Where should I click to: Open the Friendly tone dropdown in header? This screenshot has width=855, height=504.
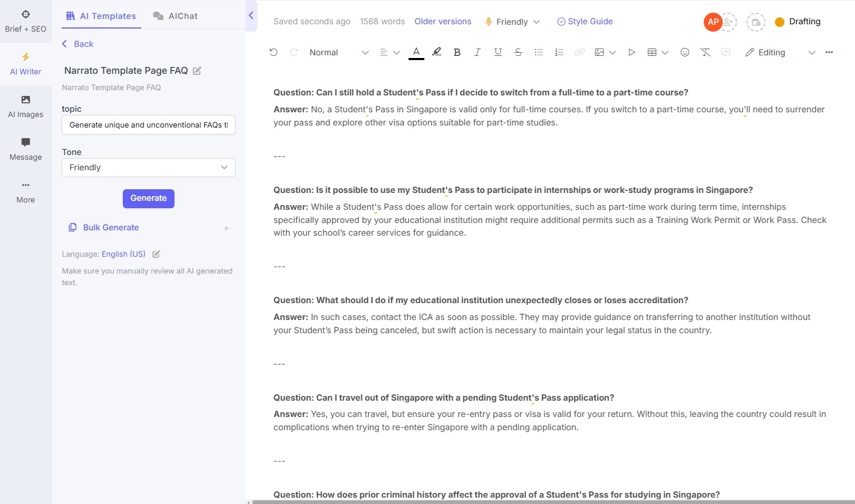(512, 22)
